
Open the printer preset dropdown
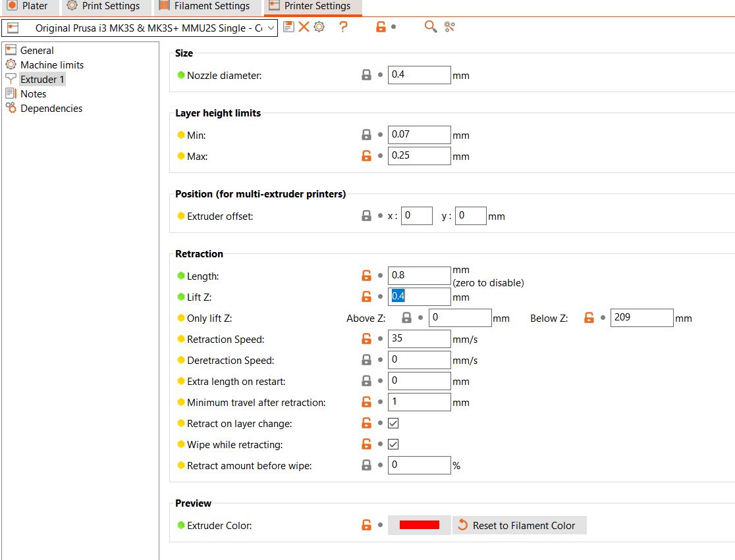coord(140,28)
